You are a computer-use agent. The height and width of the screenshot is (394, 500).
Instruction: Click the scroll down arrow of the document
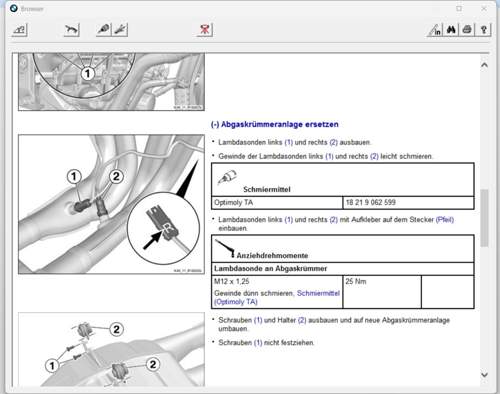click(484, 375)
